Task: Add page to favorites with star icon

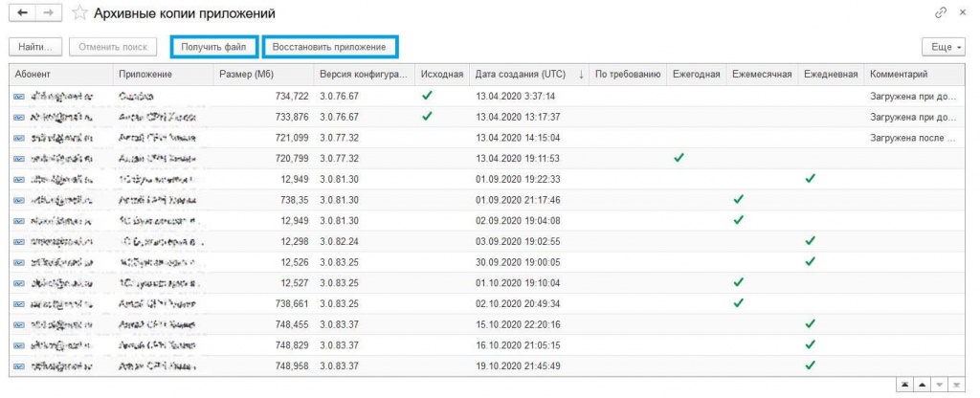Action: (x=81, y=13)
